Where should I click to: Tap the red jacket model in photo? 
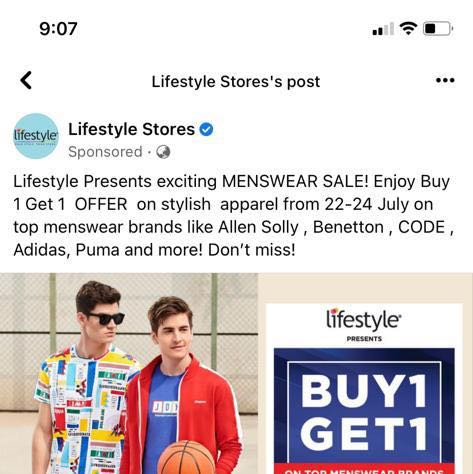pos(182,383)
